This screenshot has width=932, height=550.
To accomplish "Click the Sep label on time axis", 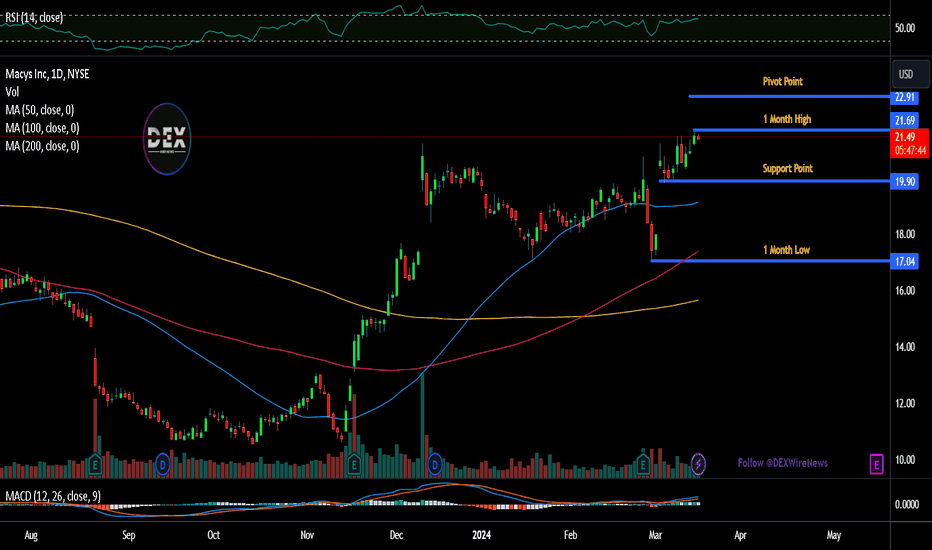I will (128, 535).
